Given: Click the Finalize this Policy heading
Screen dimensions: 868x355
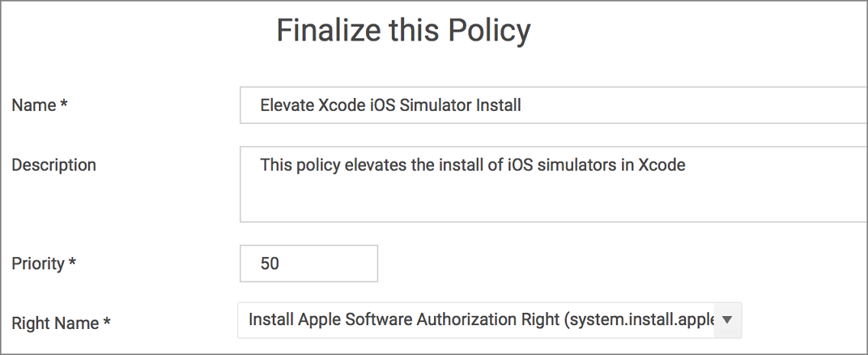Looking at the screenshot, I should click(x=403, y=31).
